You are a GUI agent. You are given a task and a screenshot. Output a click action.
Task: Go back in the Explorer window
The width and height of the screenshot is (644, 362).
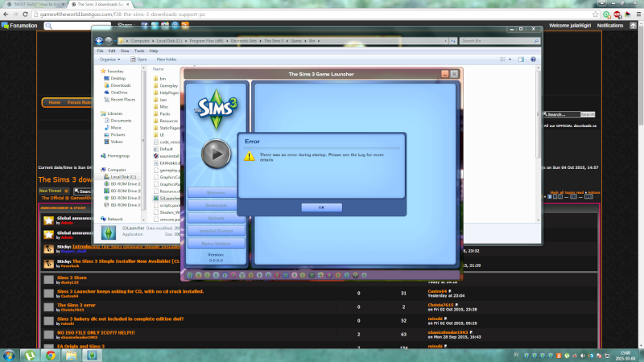tap(99, 41)
